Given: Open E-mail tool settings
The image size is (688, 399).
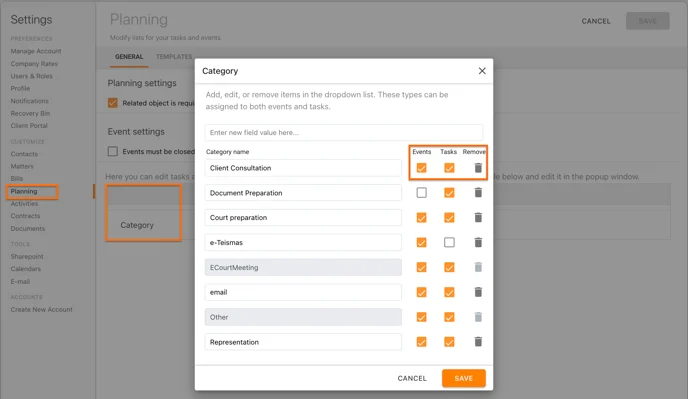Looking at the screenshot, I should tap(20, 281).
